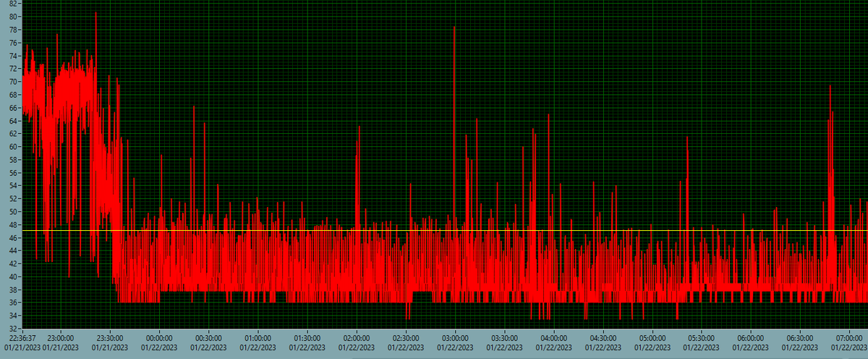Select the 80 value on vertical axis

click(14, 16)
